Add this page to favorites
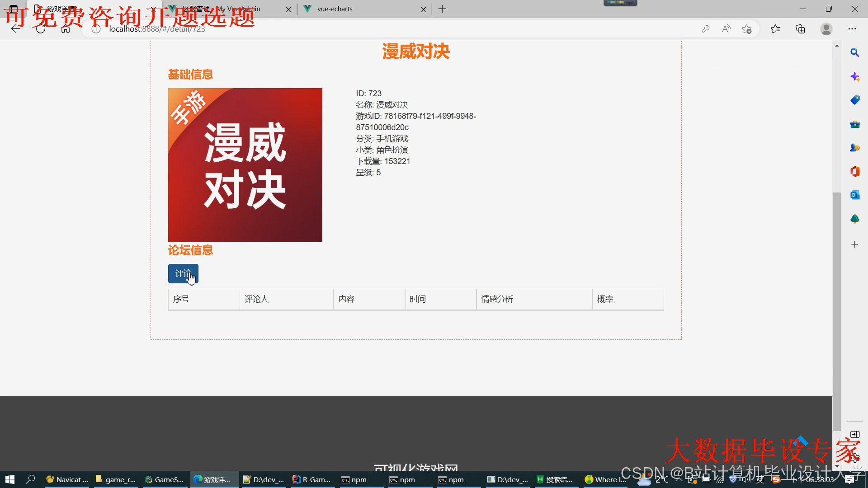Viewport: 868px width, 488px height. (747, 29)
